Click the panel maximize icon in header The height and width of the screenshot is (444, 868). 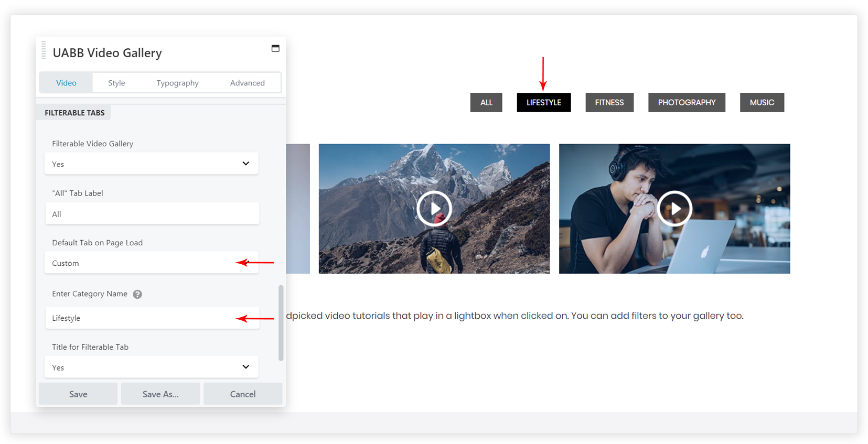275,49
